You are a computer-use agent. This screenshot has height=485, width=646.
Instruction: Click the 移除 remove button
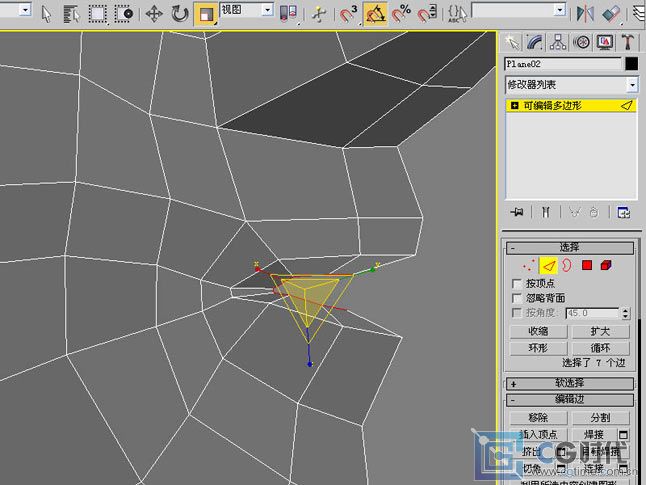(x=538, y=418)
